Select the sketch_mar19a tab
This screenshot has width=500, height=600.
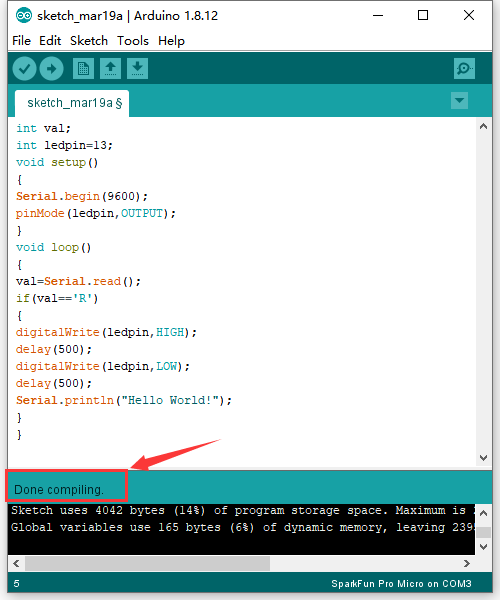[72, 103]
